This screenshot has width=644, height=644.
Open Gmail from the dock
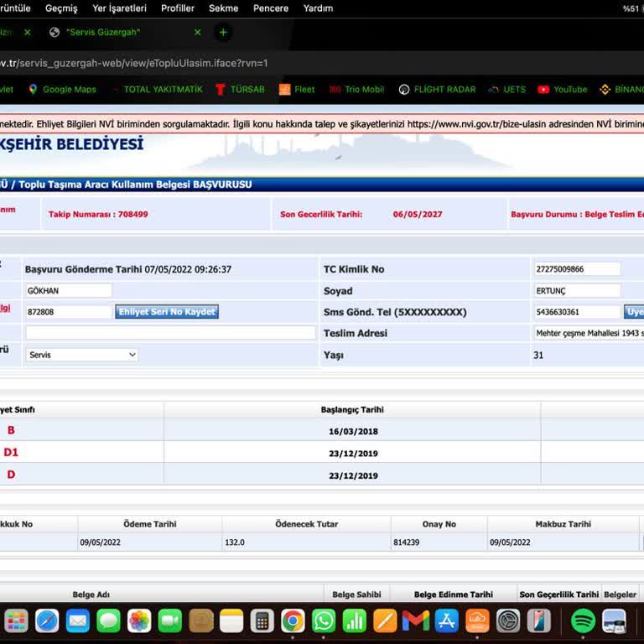pos(415,621)
